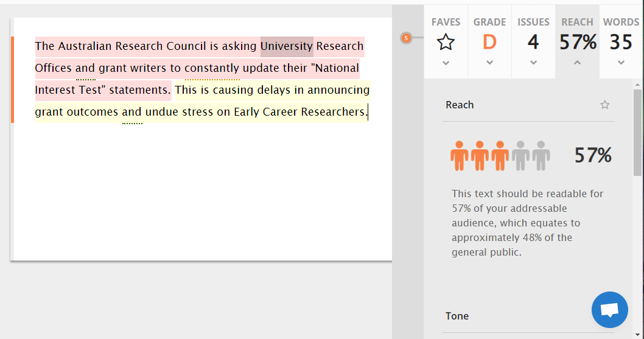Click the highlighted word University

pyautogui.click(x=287, y=46)
